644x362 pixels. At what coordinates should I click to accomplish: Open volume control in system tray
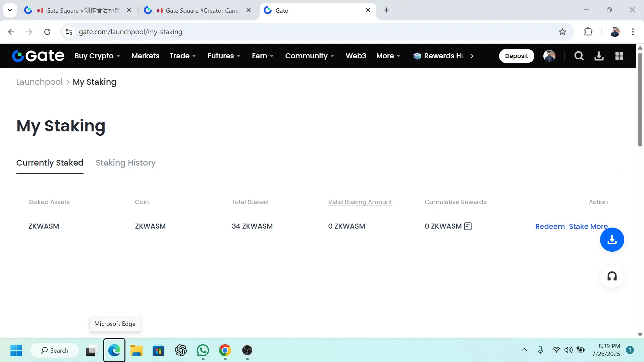tap(568, 350)
